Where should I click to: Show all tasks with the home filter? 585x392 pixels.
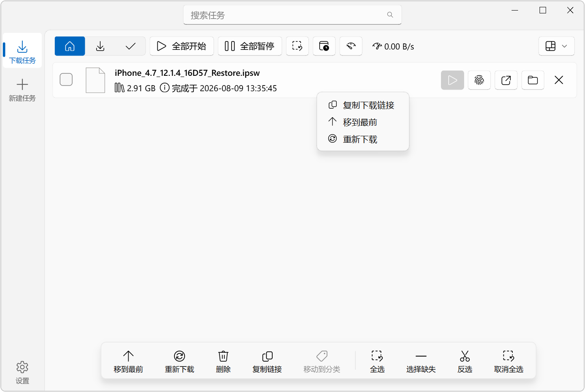tap(70, 46)
